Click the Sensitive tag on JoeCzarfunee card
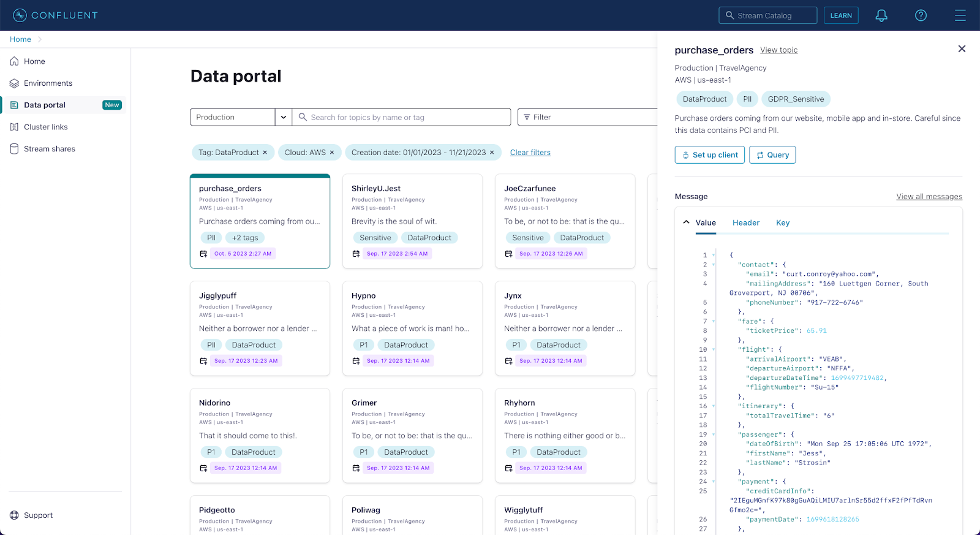Screen dimensions: 980x535 [528, 238]
